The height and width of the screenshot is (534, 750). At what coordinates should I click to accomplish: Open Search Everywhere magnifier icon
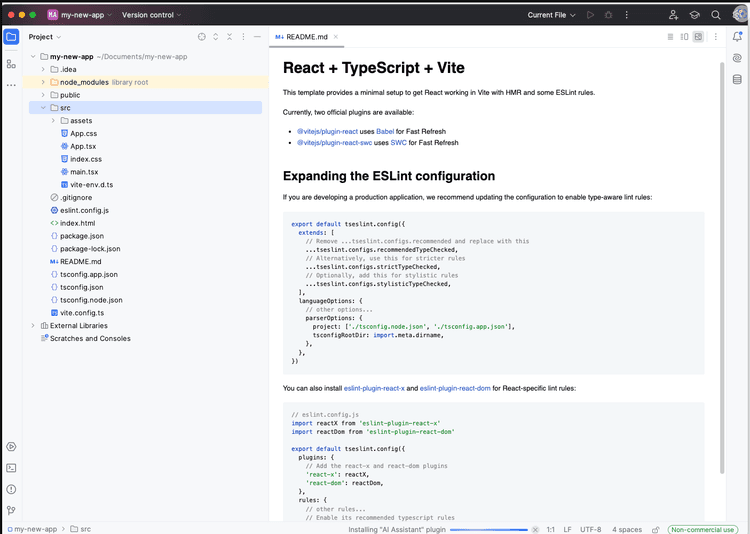pyautogui.click(x=716, y=15)
